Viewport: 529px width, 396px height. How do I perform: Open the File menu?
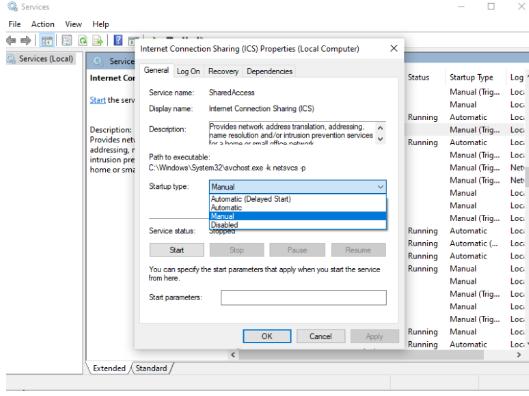pyautogui.click(x=15, y=24)
